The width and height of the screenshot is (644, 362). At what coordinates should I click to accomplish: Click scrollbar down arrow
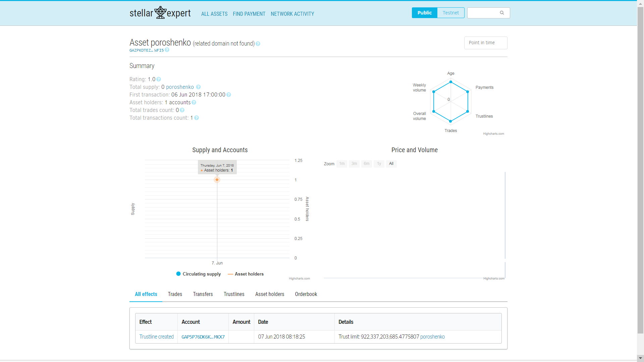(641, 358)
